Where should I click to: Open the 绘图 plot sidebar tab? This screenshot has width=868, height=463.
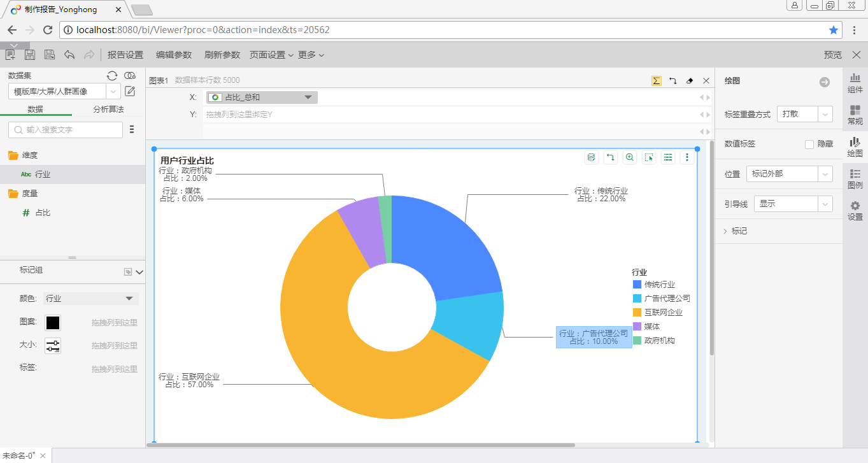pyautogui.click(x=855, y=147)
